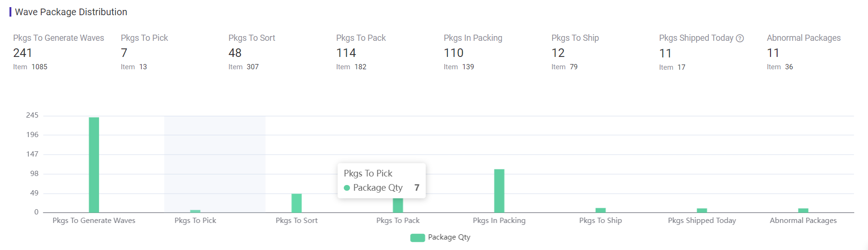Click the green Package Qty legend swatch
Screen dimensions: 868x250
(x=417, y=238)
